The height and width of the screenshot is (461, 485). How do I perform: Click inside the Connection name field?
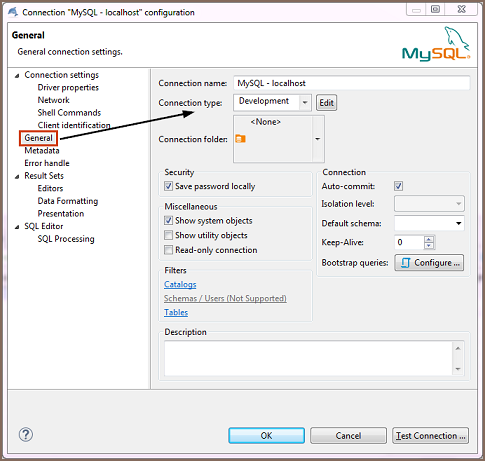point(352,83)
